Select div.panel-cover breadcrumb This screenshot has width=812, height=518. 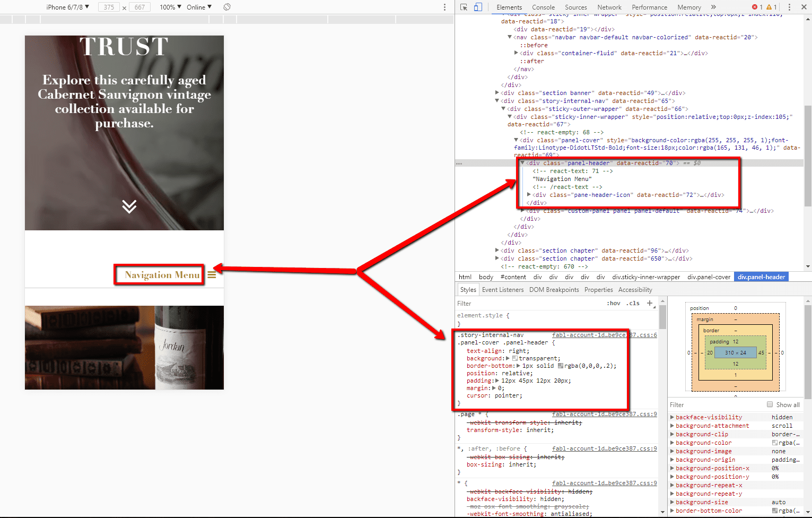[709, 277]
